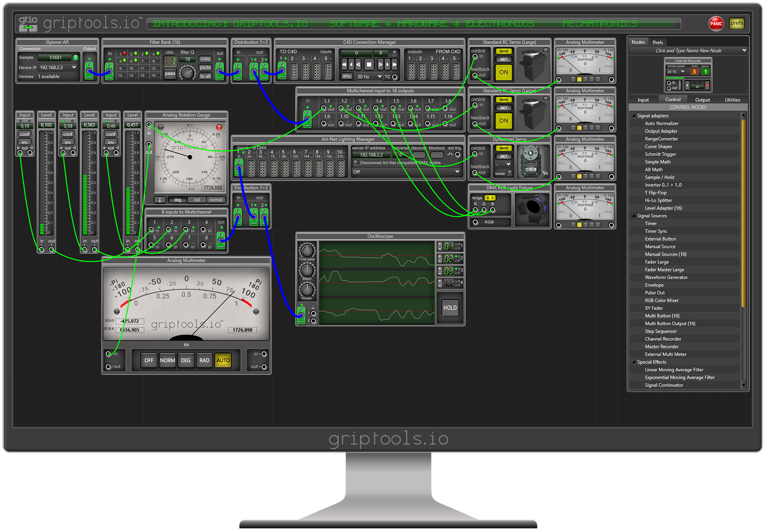The height and width of the screenshot is (532, 765).
Task: Click the Dynamixel servo image icon
Action: pyautogui.click(x=530, y=161)
